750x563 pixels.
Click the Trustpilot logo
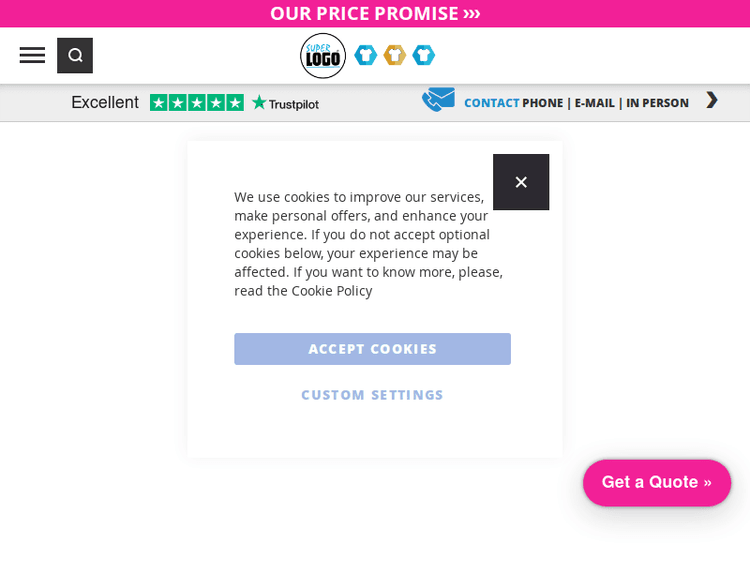(x=286, y=103)
